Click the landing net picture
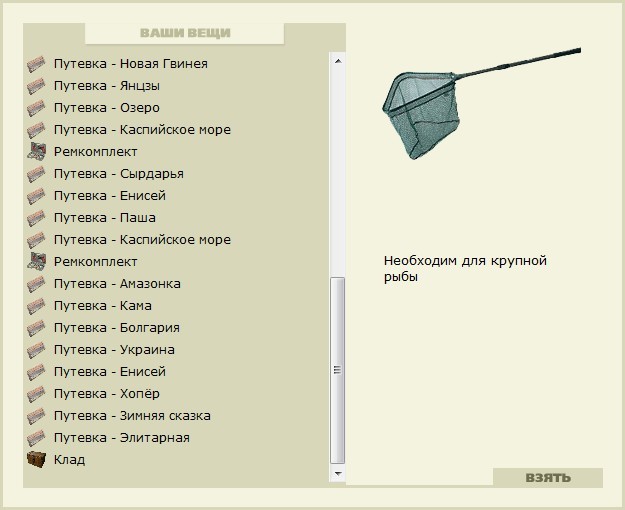Viewport: 625px width, 510px height. (481, 103)
